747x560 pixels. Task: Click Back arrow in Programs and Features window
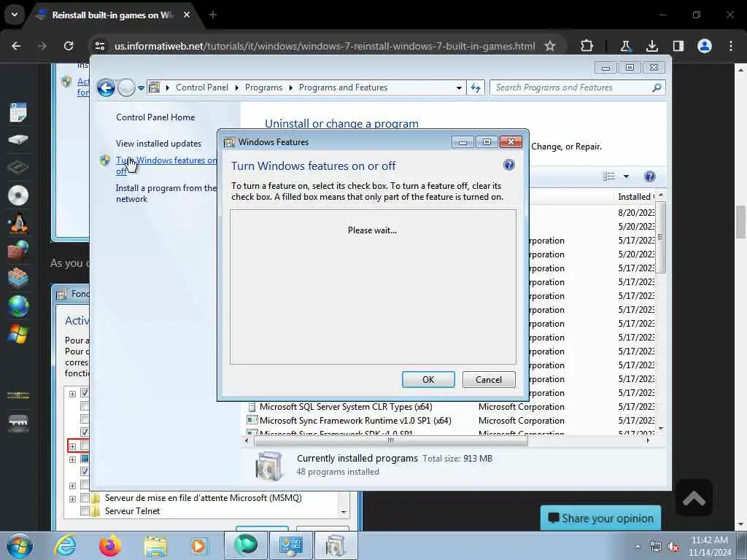[106, 87]
